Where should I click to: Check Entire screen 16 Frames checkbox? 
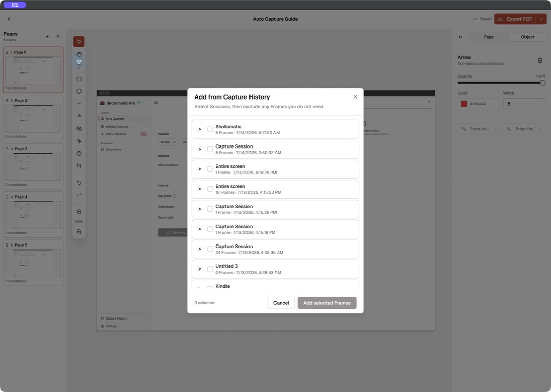click(210, 189)
